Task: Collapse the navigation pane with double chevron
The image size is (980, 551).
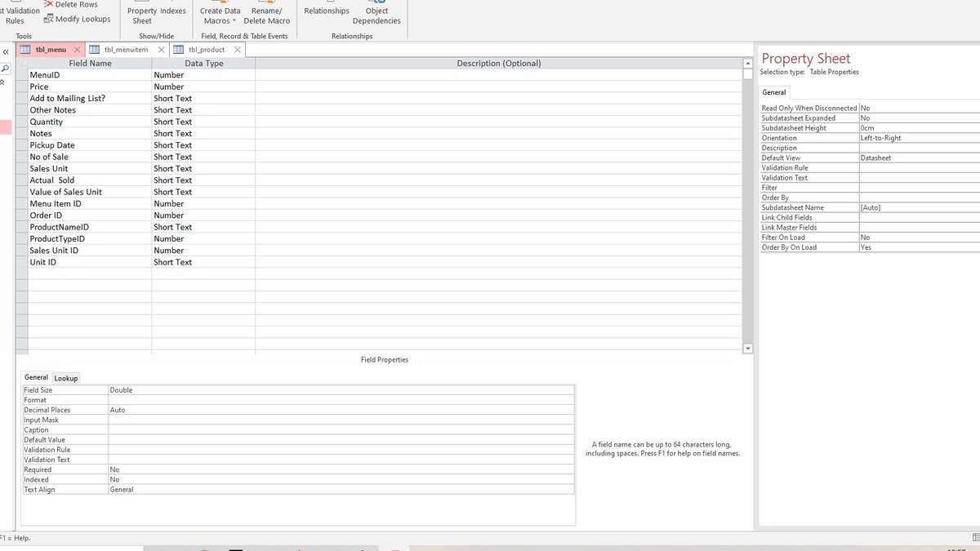Action: click(x=6, y=51)
